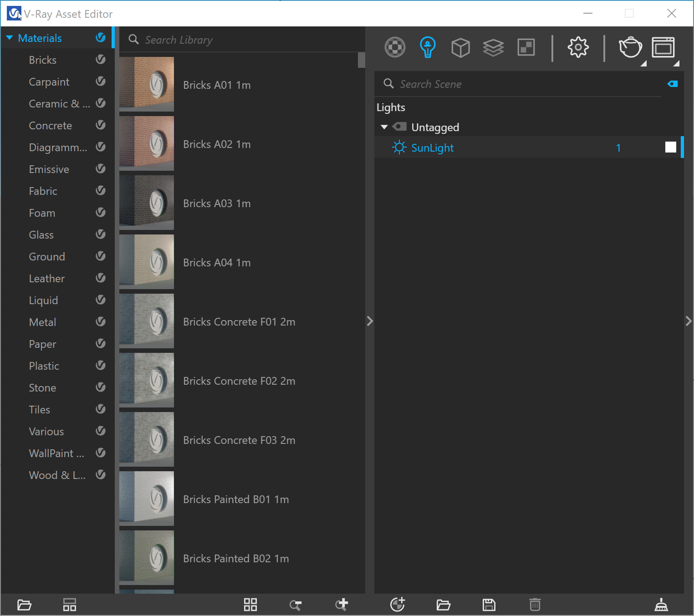Screen dimensions: 694x616
Task: Switch to the Lights category icon
Action: click(x=428, y=47)
